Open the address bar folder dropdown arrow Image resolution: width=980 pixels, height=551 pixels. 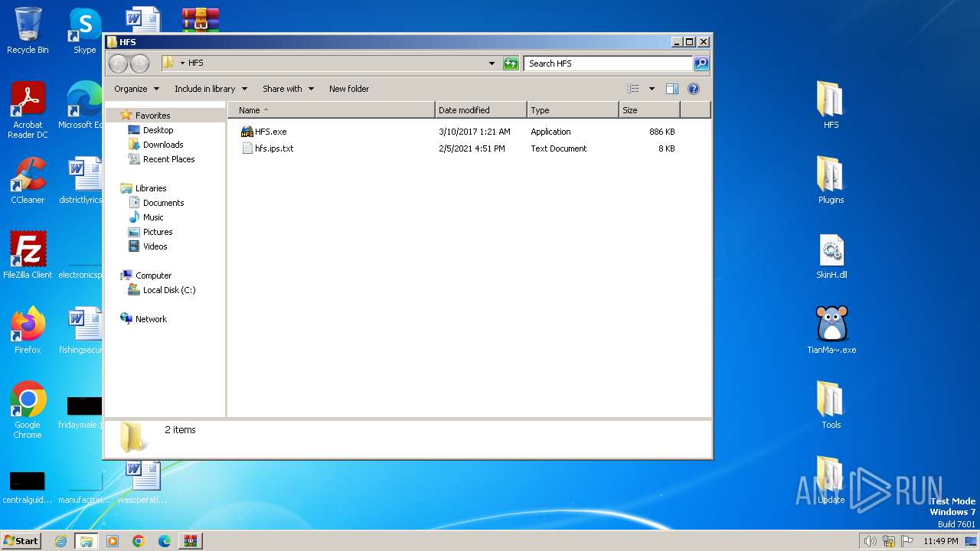(x=182, y=64)
